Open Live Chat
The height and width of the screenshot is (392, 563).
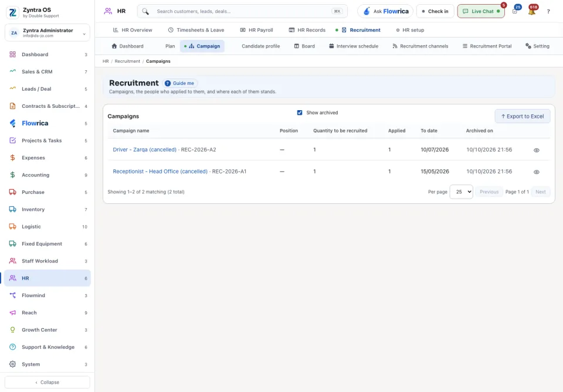[481, 11]
